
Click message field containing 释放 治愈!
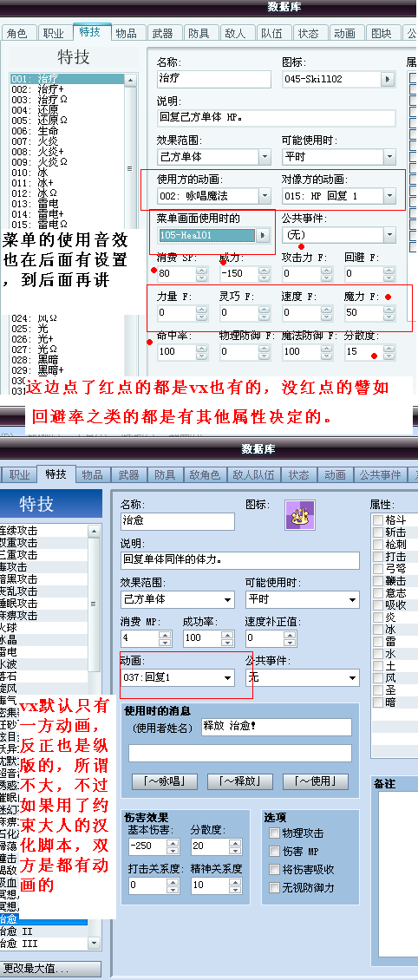pyautogui.click(x=276, y=727)
